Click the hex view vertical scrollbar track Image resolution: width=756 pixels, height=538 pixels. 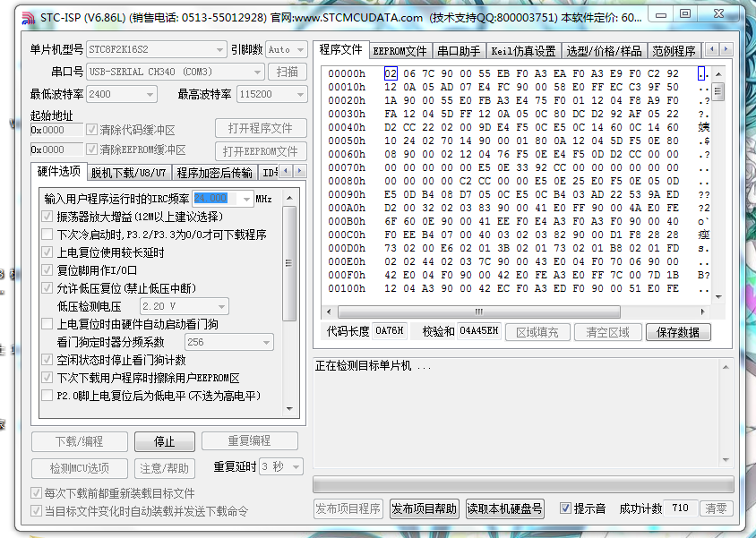[718, 197]
